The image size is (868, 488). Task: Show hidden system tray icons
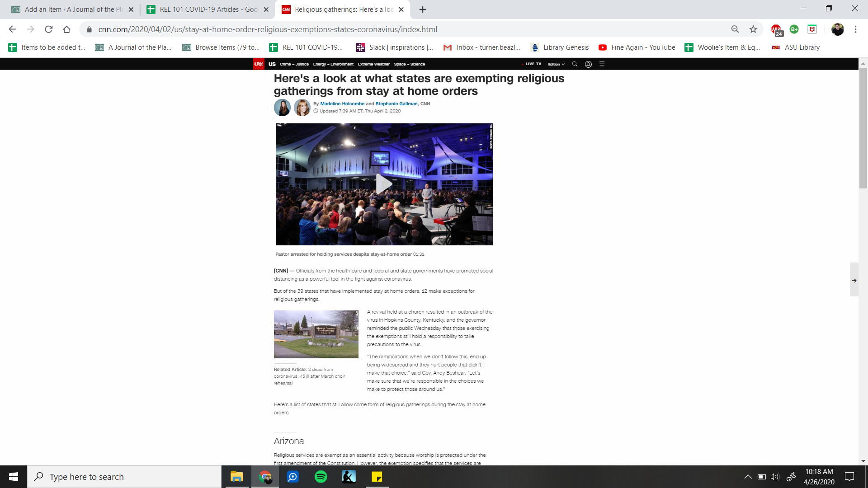pyautogui.click(x=748, y=477)
